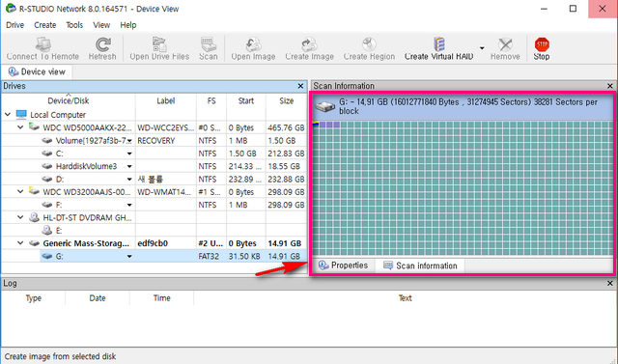Click the Connect To Remote toolbar icon

coord(42,44)
